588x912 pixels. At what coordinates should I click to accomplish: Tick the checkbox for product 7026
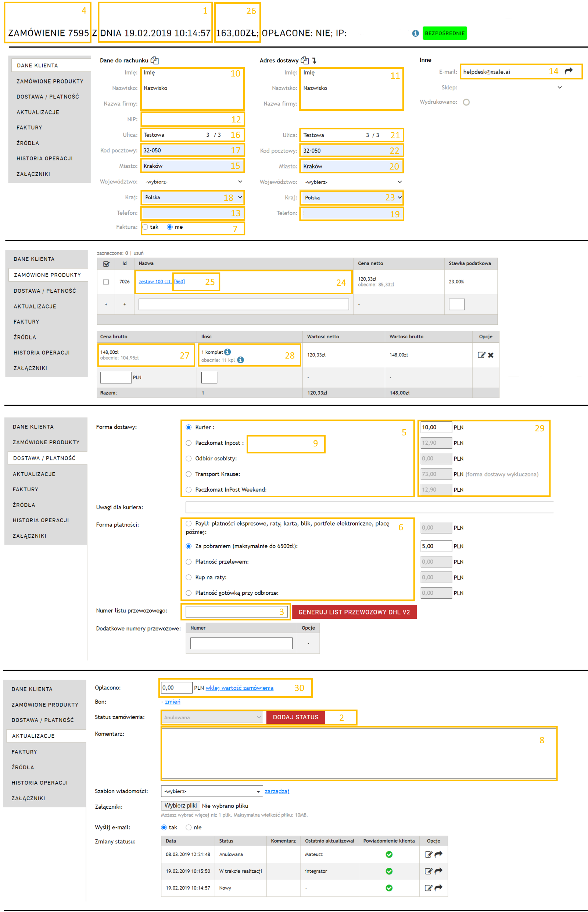106,282
